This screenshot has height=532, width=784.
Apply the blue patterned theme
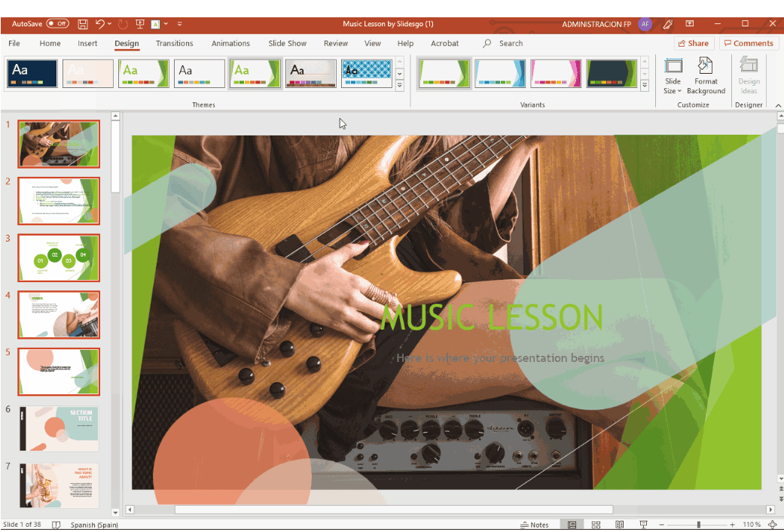367,74
